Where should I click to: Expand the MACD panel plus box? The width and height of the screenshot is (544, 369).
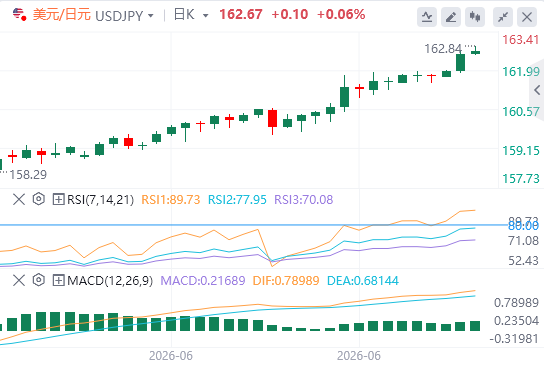pos(58,280)
